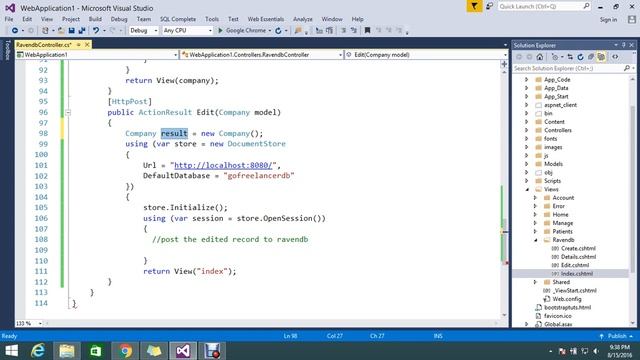Click the View Code icon in Solution Explorer
The image size is (640, 360).
(615, 57)
